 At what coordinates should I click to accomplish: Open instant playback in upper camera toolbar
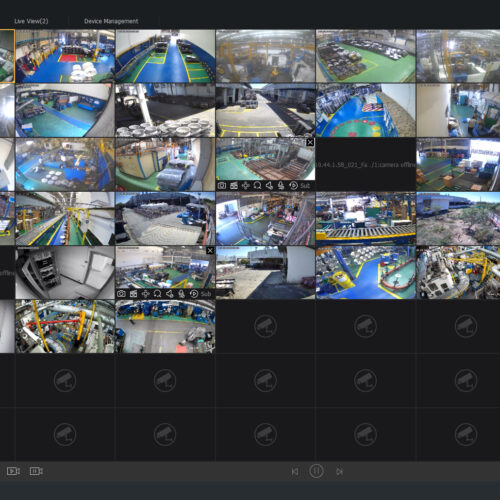pyautogui.click(x=294, y=185)
